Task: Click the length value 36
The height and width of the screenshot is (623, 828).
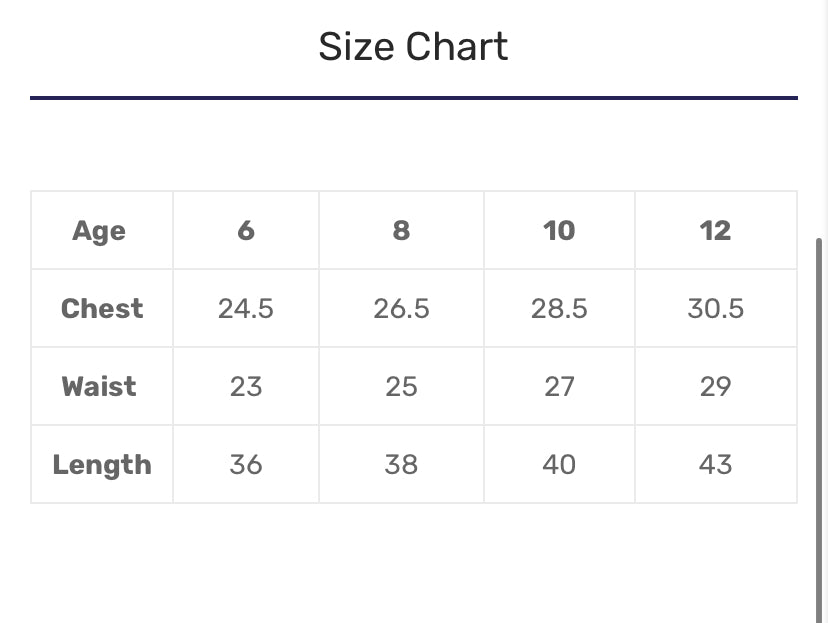Action: [246, 465]
